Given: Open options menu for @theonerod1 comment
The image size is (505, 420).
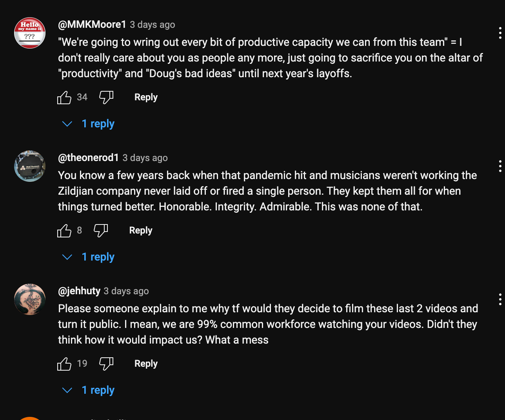Looking at the screenshot, I should (500, 166).
